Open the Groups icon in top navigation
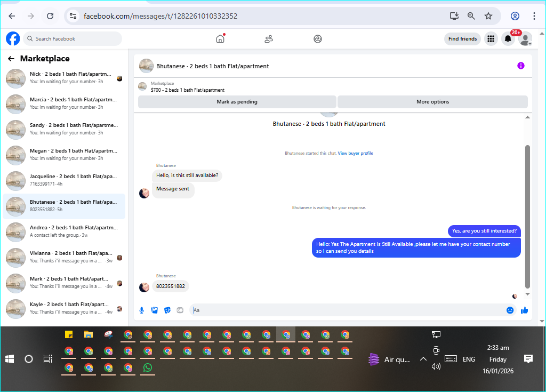The height and width of the screenshot is (392, 546). [318, 39]
